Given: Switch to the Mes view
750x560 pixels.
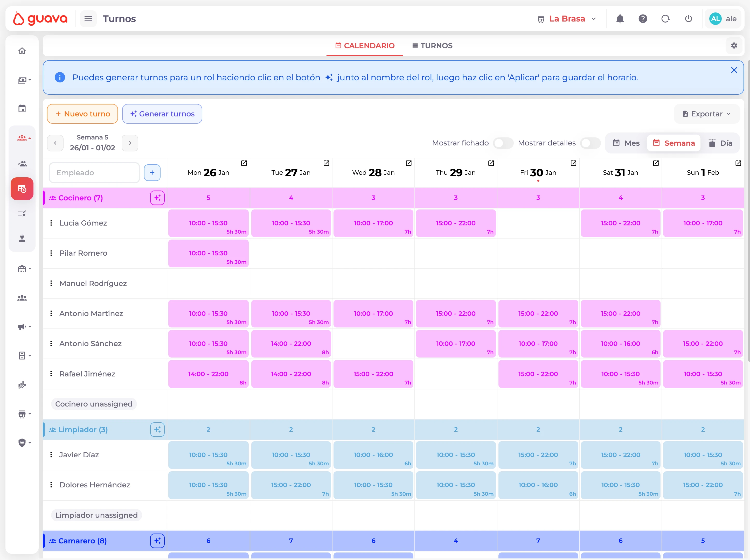Looking at the screenshot, I should coord(626,143).
